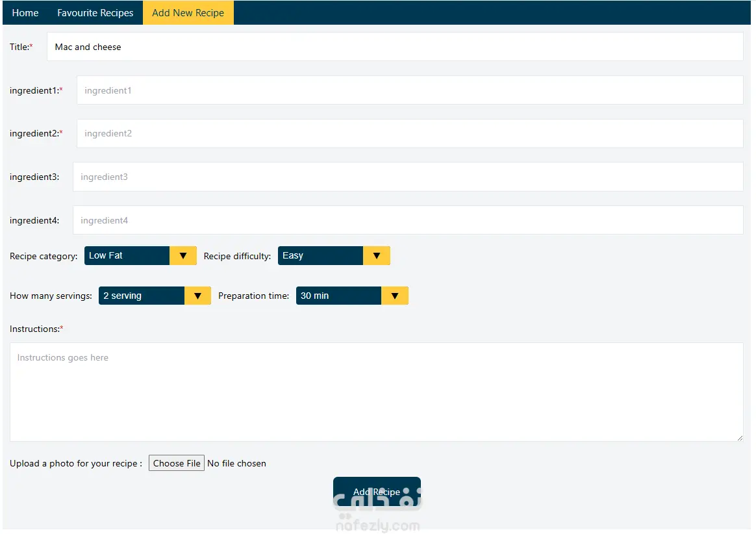Screen dimensions: 756x534
Task: Expand the servings dropdown showing 2 serving
Action: tap(155, 296)
